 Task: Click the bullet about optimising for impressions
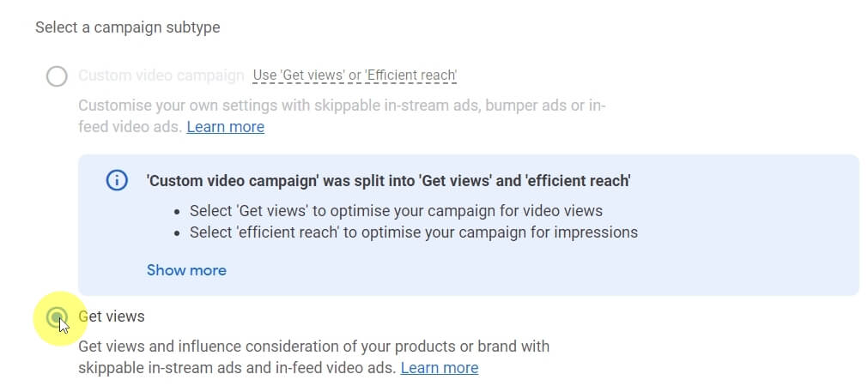(414, 232)
